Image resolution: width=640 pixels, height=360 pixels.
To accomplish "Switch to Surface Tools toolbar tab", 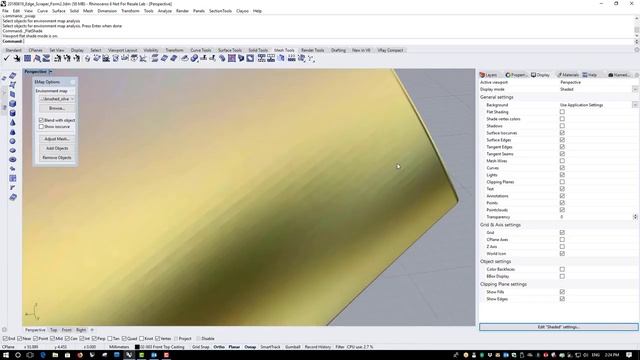I will (230, 50).
